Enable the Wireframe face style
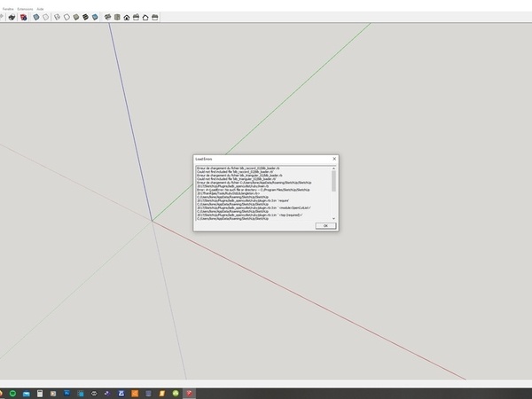 point(58,17)
